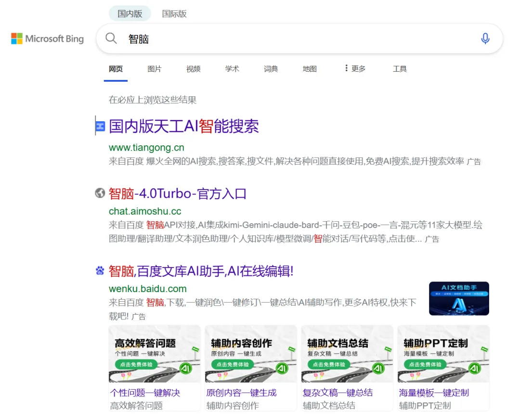The width and height of the screenshot is (520, 420).
Task: Click the AI文档助手 thumbnail image
Action: [459, 298]
